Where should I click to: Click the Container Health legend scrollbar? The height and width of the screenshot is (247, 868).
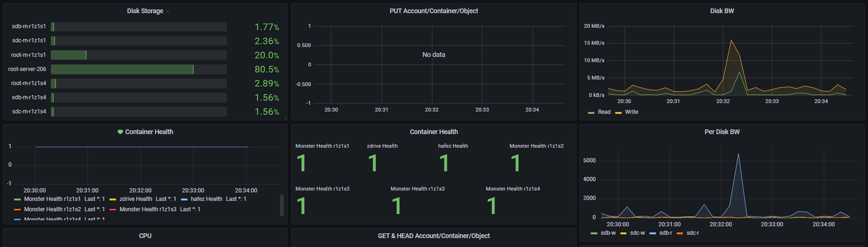pyautogui.click(x=282, y=205)
